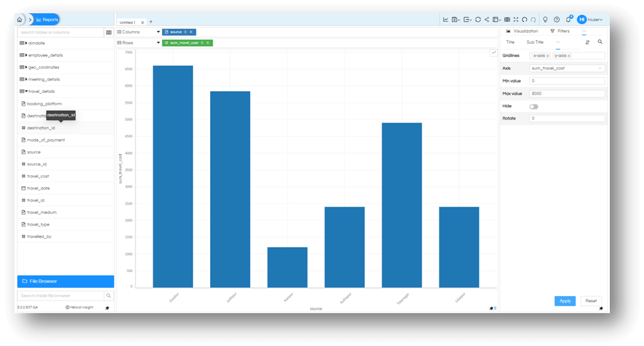This screenshot has height=346, width=644.
Task: Remove the source field from Columns
Action: coord(191,32)
